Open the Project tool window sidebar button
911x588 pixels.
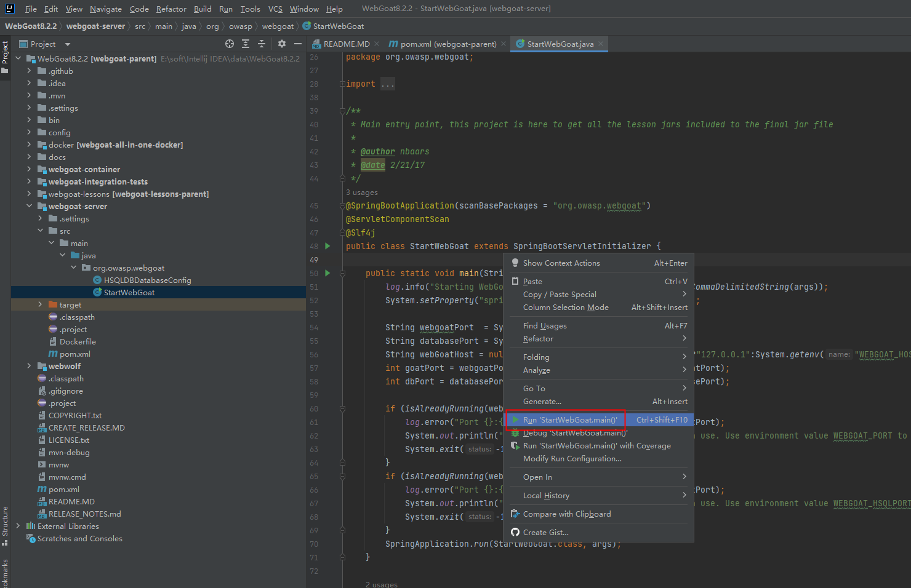tap(5, 57)
